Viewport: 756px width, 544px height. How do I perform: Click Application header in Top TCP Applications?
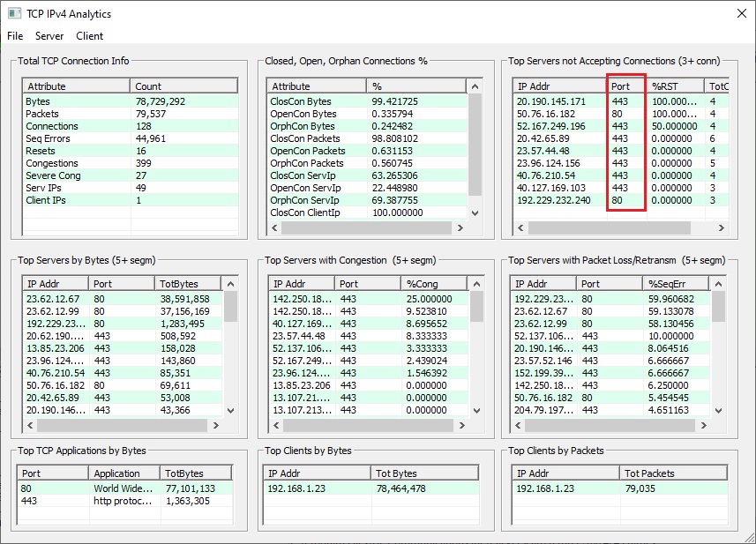[124, 473]
